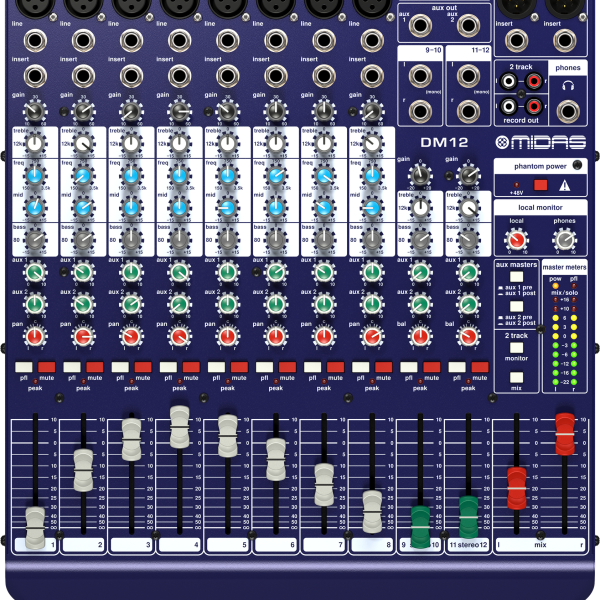Click the 'master meters' label
Screen dimensions: 600x600
point(564,267)
